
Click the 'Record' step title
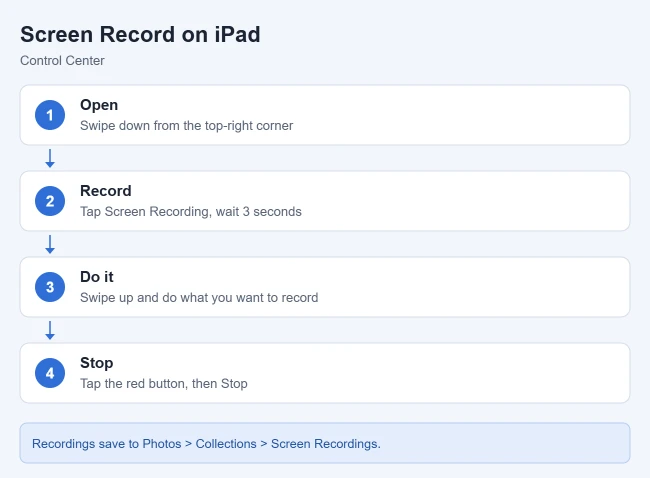click(x=106, y=191)
